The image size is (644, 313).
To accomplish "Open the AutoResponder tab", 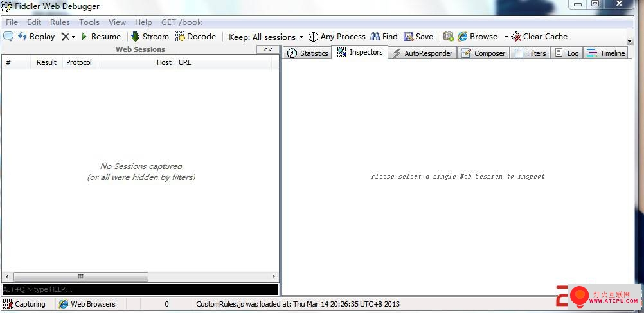I will coord(422,53).
